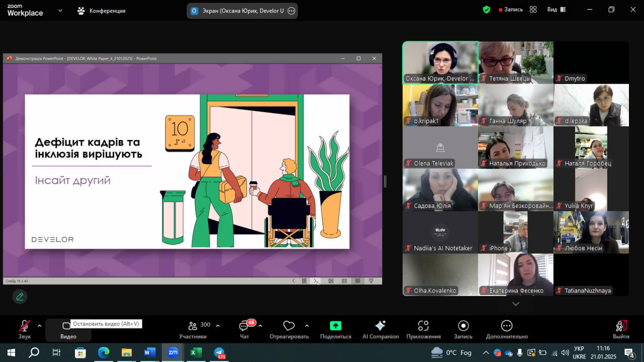Open Дополнительно more options icon

tap(507, 330)
